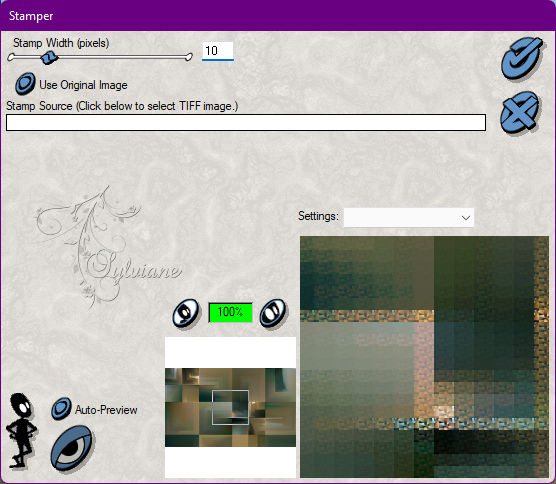Click the large stamped preview image
This screenshot has width=556, height=484.
tap(424, 357)
